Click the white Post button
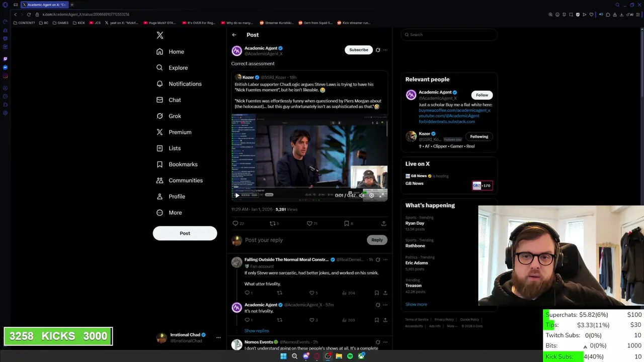This screenshot has height=362, width=644. [x=185, y=233]
